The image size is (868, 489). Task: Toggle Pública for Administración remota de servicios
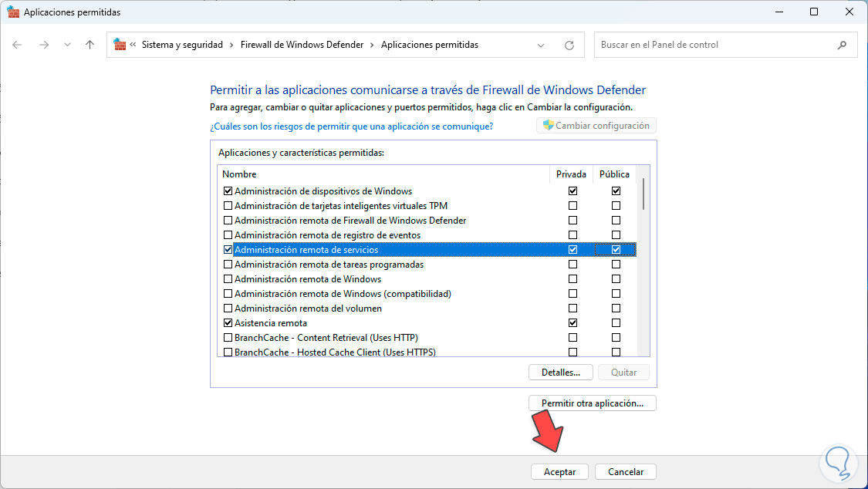tap(616, 249)
